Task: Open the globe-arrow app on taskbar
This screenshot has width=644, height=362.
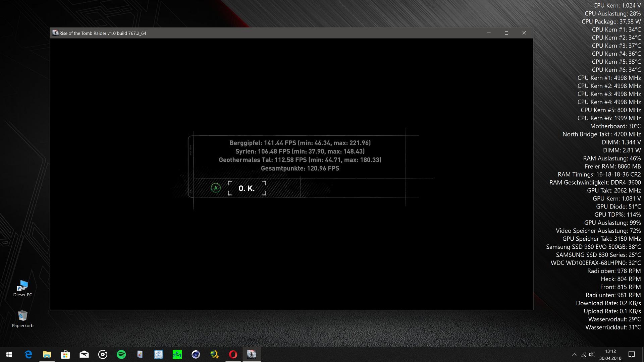Action: tap(214, 354)
